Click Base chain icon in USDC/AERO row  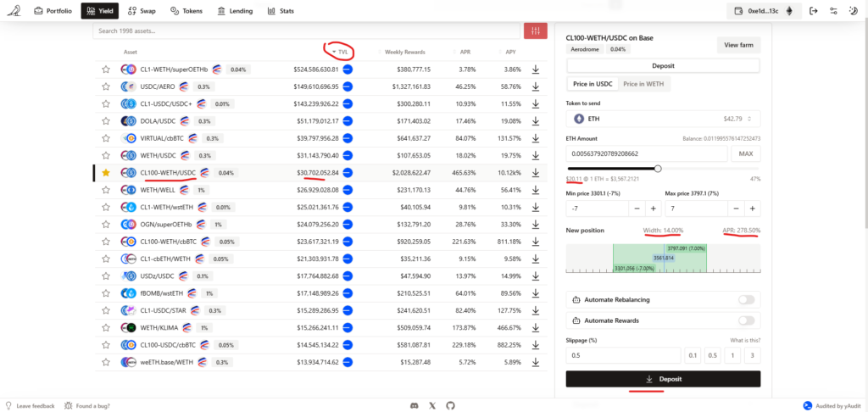(348, 87)
